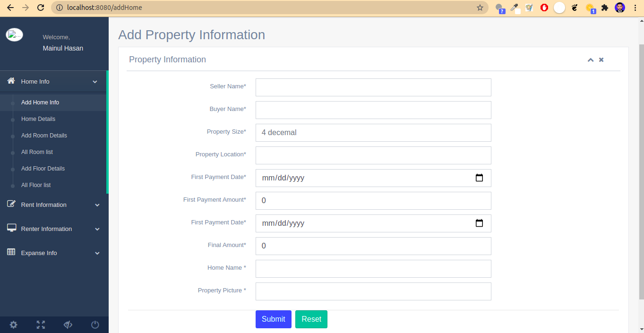Click the table icon beside Expanse Info

click(x=10, y=252)
